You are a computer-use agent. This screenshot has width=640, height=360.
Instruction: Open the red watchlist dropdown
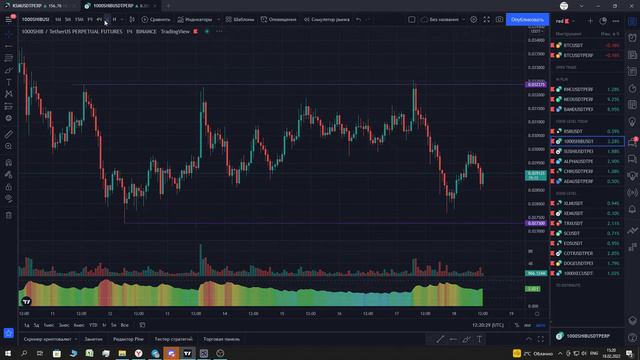click(565, 21)
